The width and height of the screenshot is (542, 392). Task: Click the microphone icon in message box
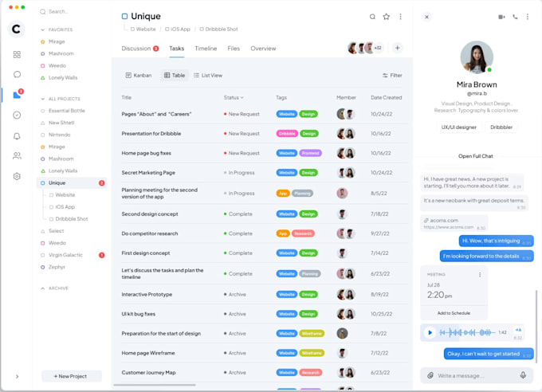(x=523, y=375)
